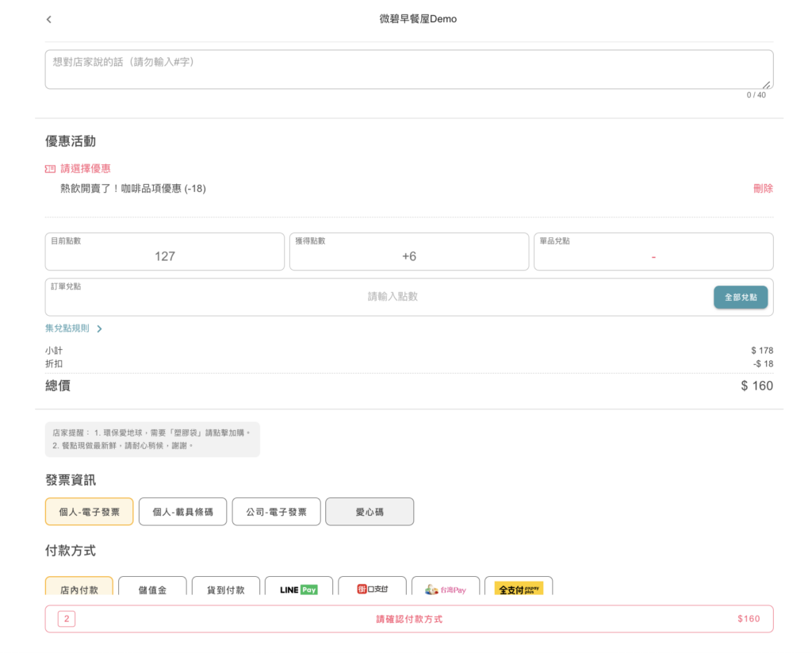812x653 pixels.
Task: Select 全支付 payment logo
Action: 519,589
